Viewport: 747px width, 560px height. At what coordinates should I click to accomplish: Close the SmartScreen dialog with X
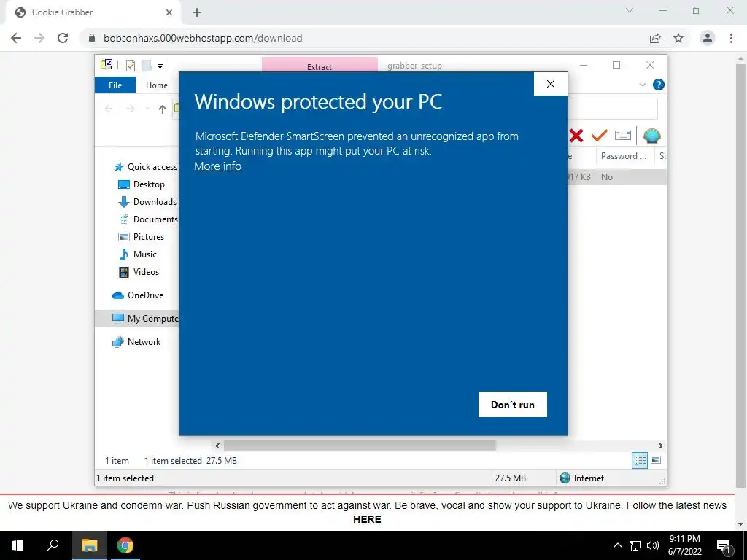tap(551, 84)
